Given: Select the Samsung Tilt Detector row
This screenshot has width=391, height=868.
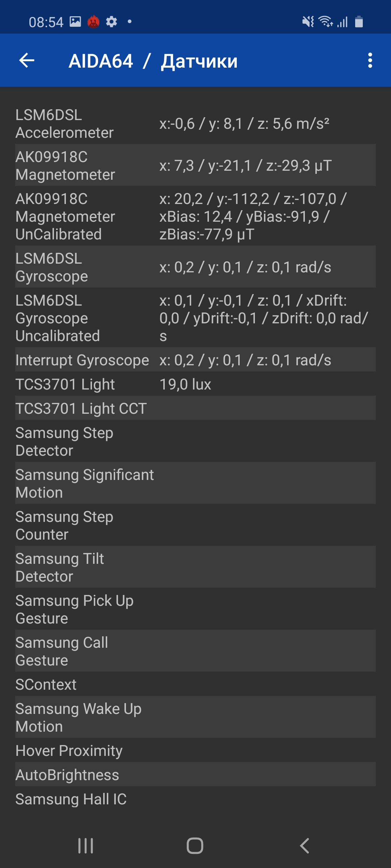Looking at the screenshot, I should pyautogui.click(x=195, y=567).
